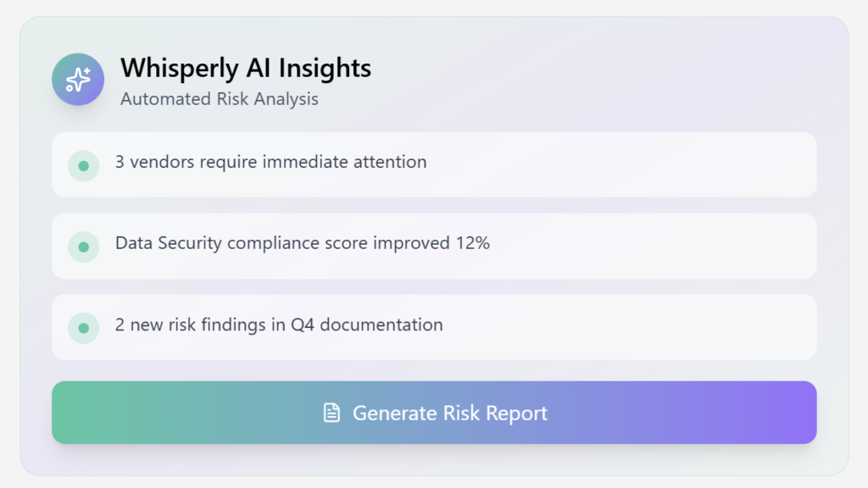Expand the Data Security compliance insight

pyautogui.click(x=434, y=246)
